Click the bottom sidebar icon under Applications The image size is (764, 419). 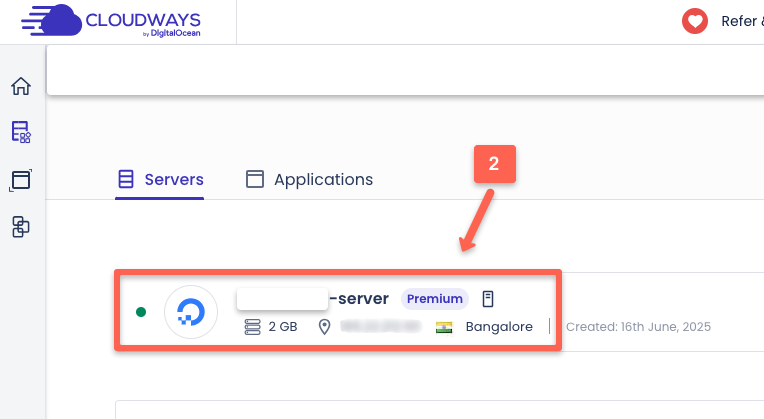21,227
